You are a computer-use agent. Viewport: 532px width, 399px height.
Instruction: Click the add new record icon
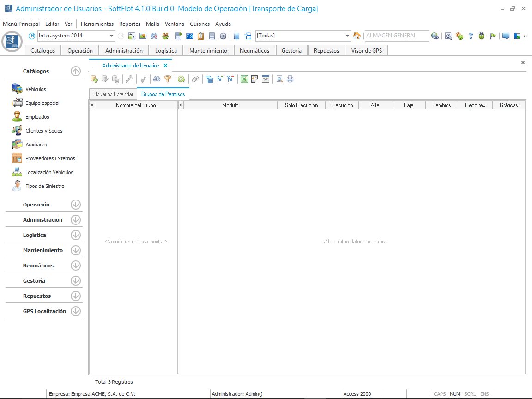(94, 79)
